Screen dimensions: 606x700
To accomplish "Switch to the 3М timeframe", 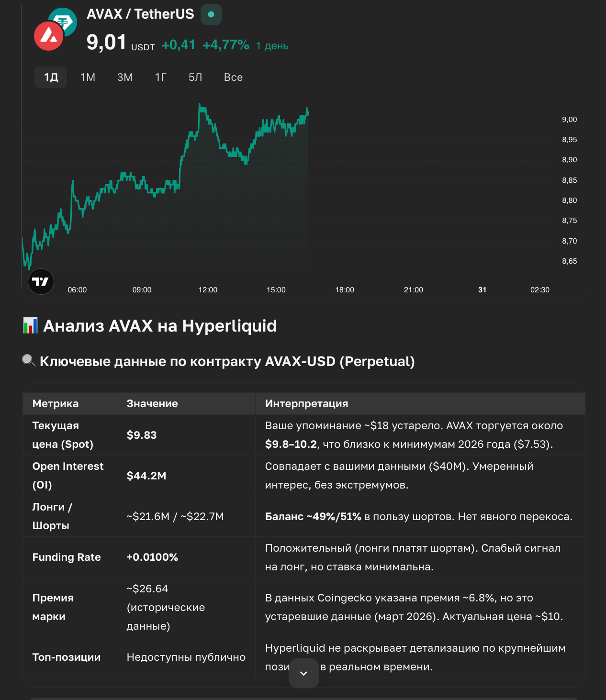I will pos(125,77).
